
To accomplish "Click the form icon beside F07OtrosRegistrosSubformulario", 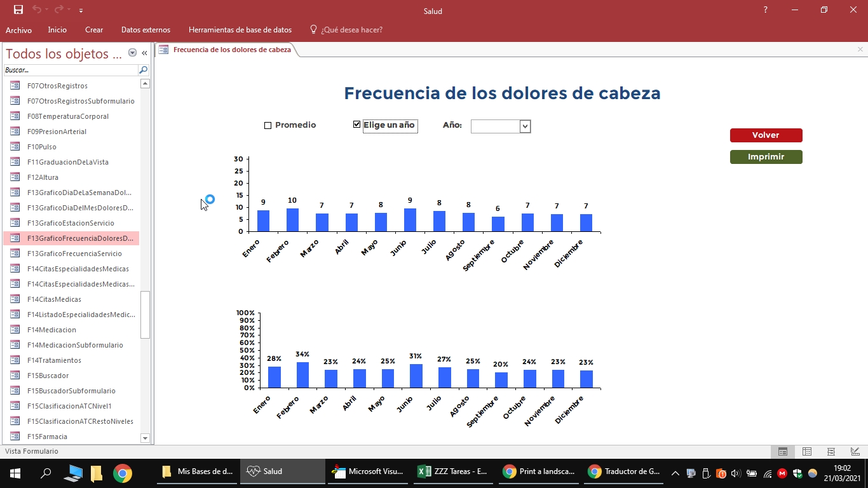I will (15, 101).
